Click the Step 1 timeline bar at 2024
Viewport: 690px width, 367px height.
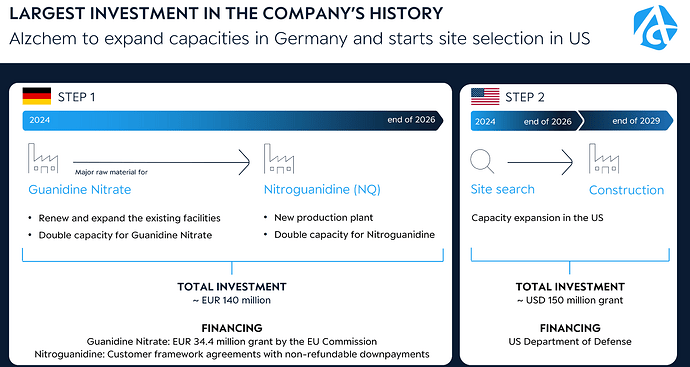(40, 120)
